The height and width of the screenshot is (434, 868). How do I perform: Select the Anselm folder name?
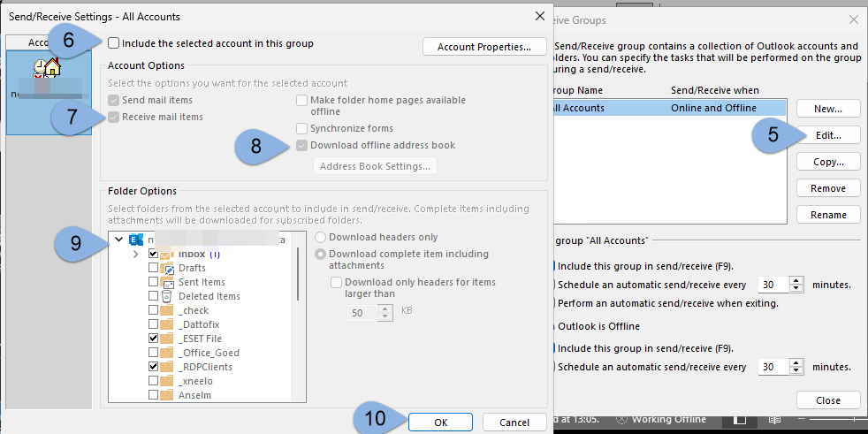(194, 395)
